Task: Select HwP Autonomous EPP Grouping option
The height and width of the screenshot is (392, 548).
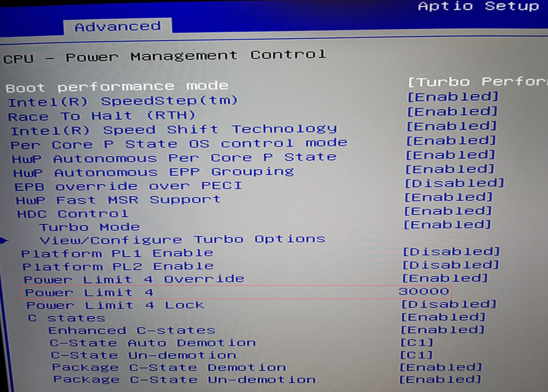Action: coord(153,172)
